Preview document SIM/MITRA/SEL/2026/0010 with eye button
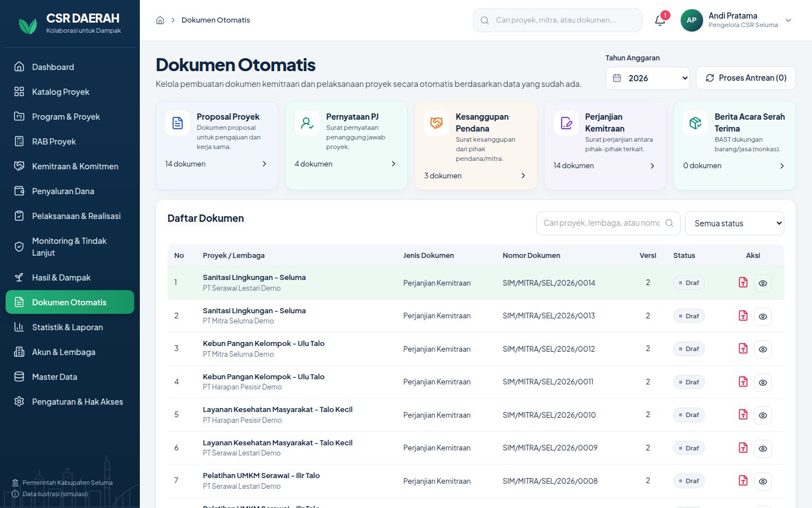 tap(763, 415)
